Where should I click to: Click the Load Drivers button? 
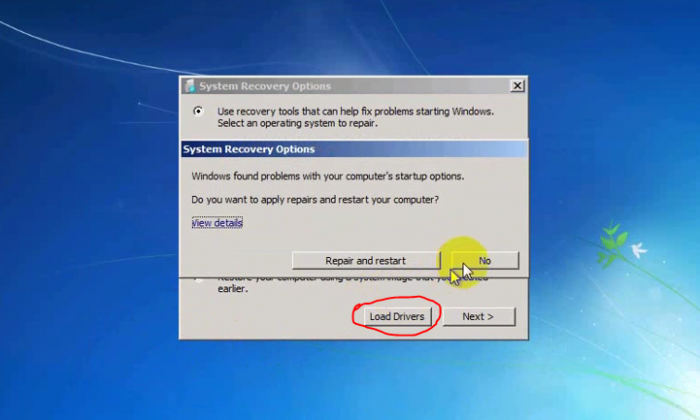(x=397, y=316)
